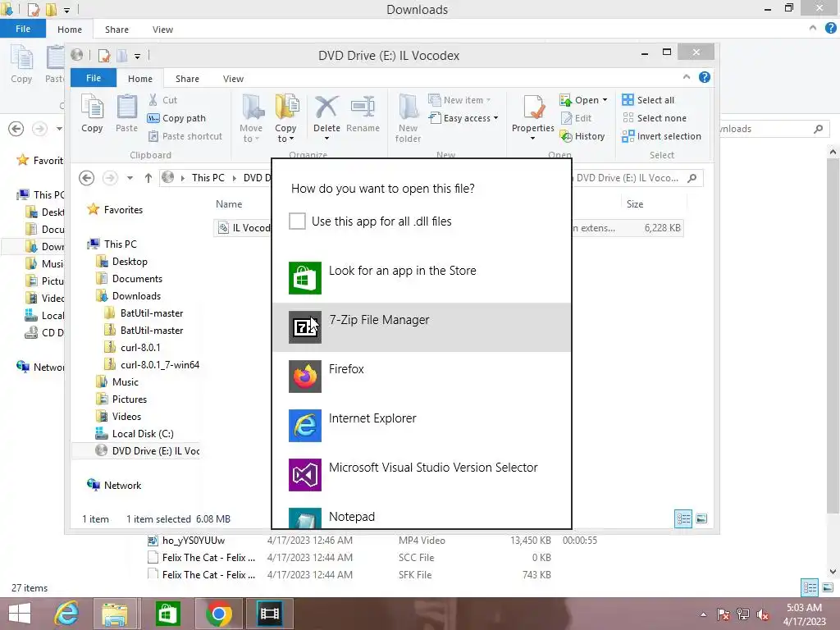
Task: Select Microsoft Visual Studio Version Selector
Action: [x=421, y=475]
